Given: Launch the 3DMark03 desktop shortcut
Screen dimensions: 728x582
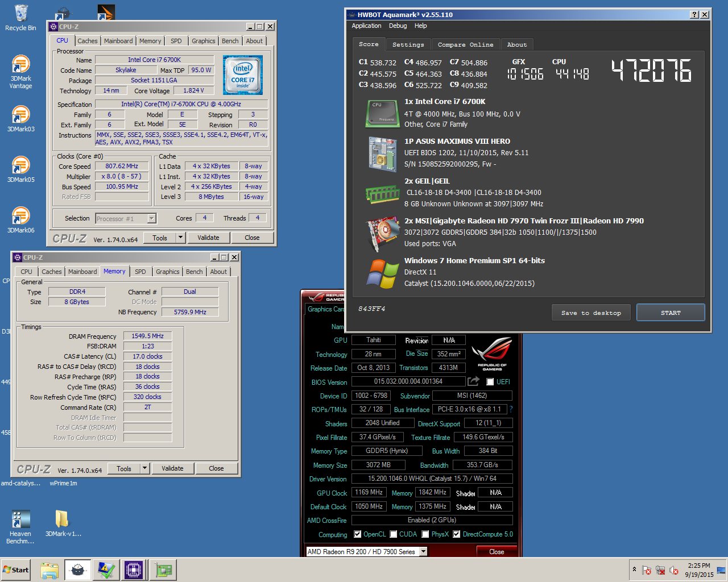Looking at the screenshot, I should click(20, 119).
